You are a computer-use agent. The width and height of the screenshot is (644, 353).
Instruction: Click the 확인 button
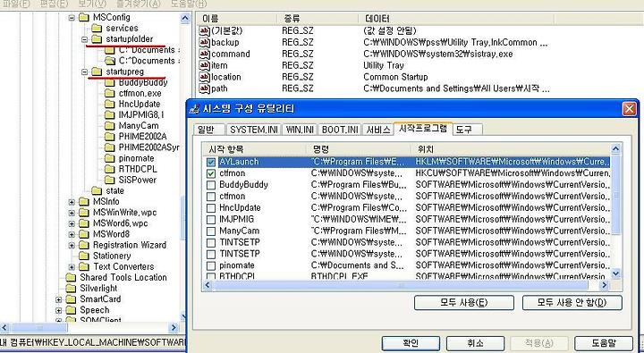pos(411,343)
